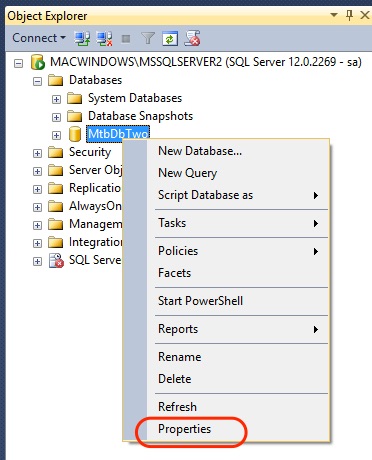
Task: Choose New Query from context menu
Action: point(238,173)
